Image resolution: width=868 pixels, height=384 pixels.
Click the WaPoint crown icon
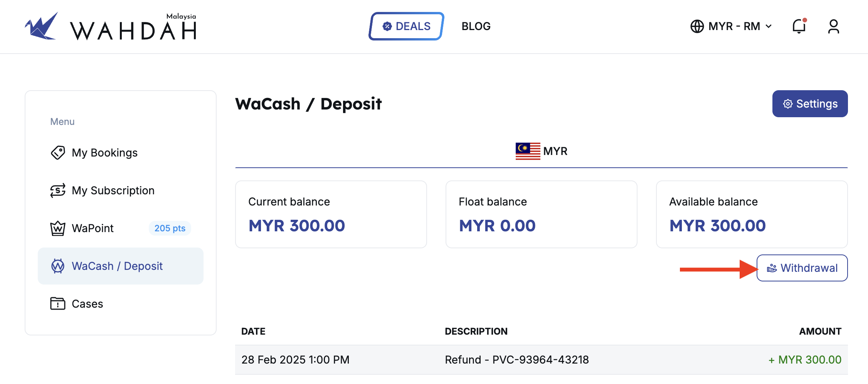pos(58,228)
